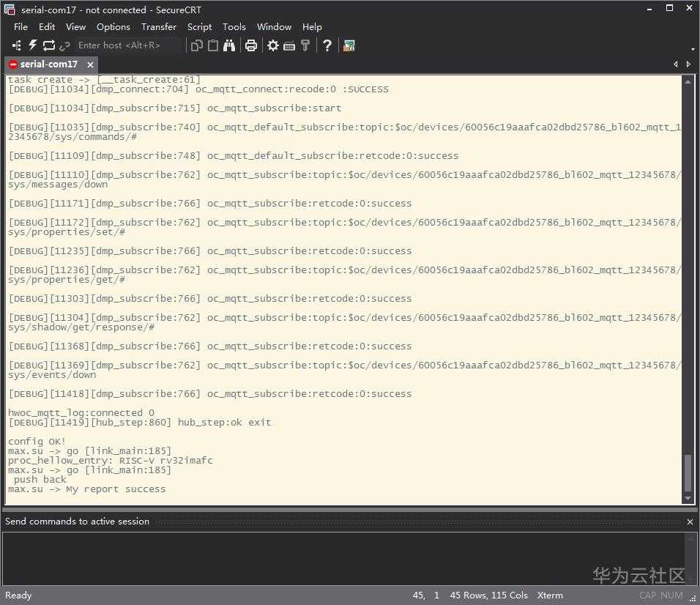Screen dimensions: 700x605
Task: Click 'Ready' status bar text
Action: (x=18, y=595)
